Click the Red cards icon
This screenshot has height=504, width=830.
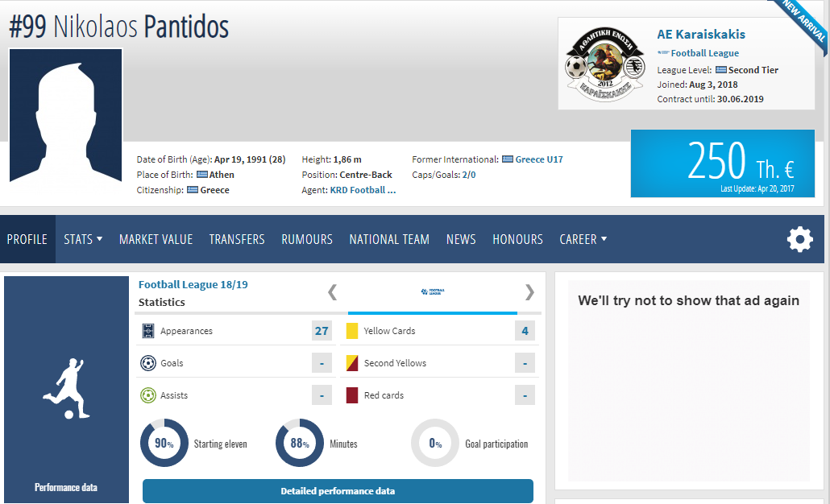pos(352,395)
